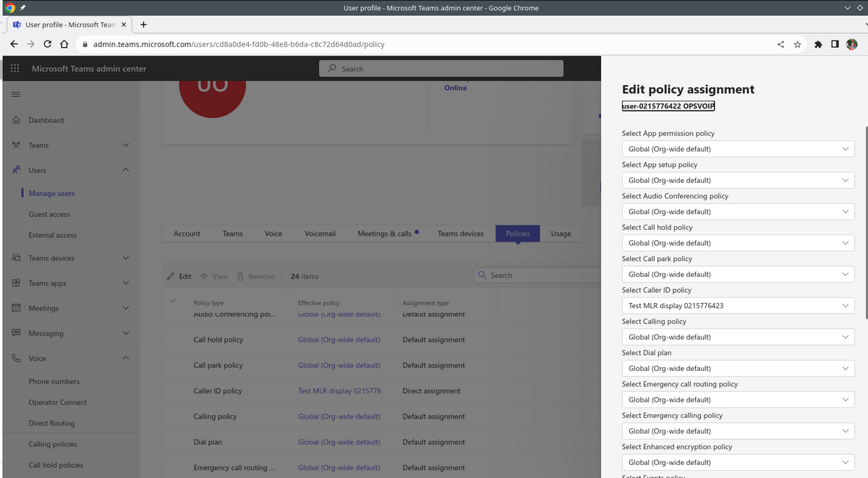
Task: Switch to the Teams devices tab
Action: pyautogui.click(x=460, y=234)
